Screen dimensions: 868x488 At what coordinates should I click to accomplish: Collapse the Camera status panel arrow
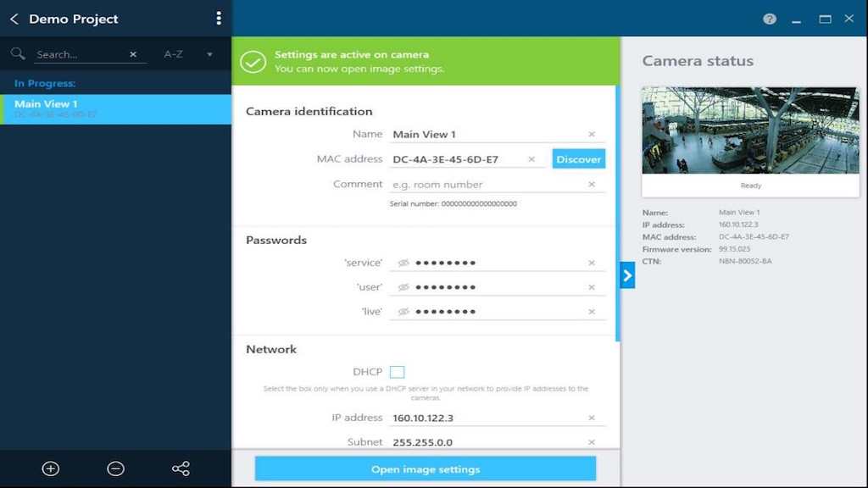point(627,274)
